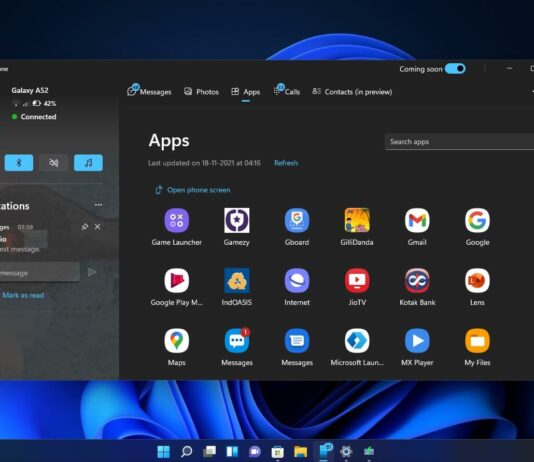
Task: Switch to the Calls tab
Action: pyautogui.click(x=287, y=91)
